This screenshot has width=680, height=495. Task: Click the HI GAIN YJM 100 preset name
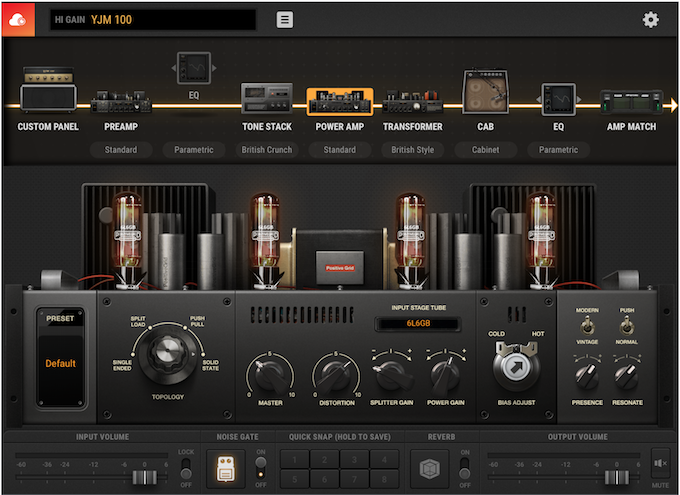tap(153, 20)
